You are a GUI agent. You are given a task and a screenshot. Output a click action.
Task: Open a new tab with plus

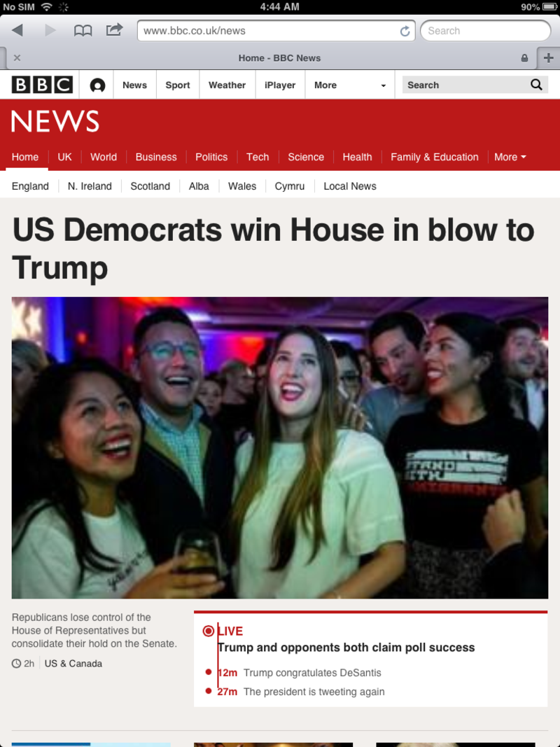(x=548, y=58)
